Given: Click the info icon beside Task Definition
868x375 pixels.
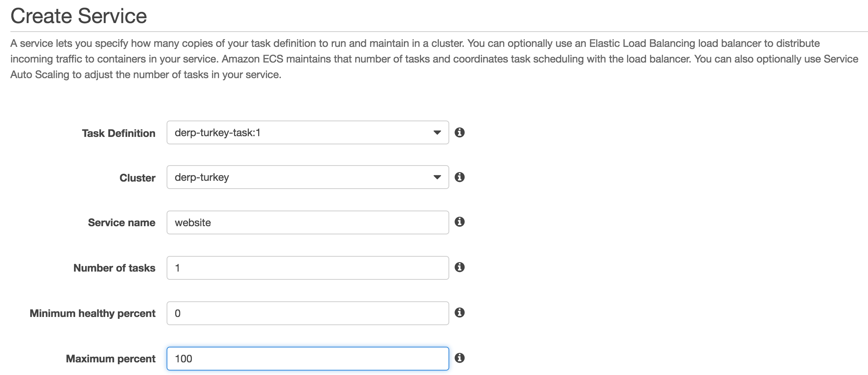Looking at the screenshot, I should click(x=460, y=132).
